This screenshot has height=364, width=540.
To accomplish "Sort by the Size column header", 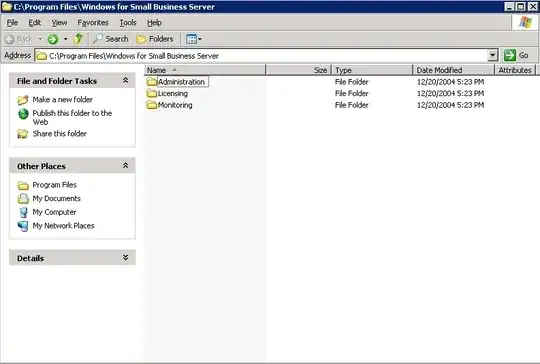I will [299, 70].
